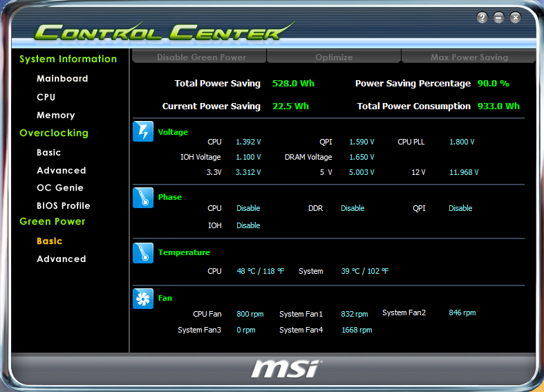Open the Mainboard information page
The width and height of the screenshot is (544, 392).
click(62, 79)
